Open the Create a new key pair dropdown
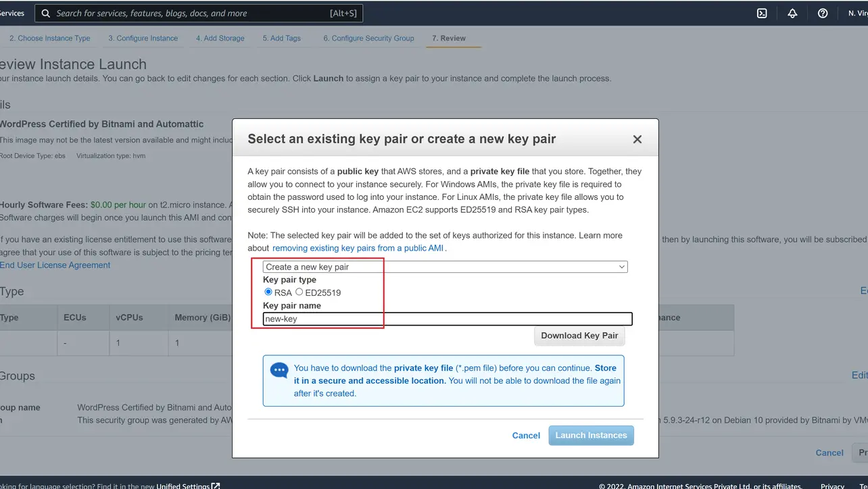The height and width of the screenshot is (489, 868). coord(445,267)
